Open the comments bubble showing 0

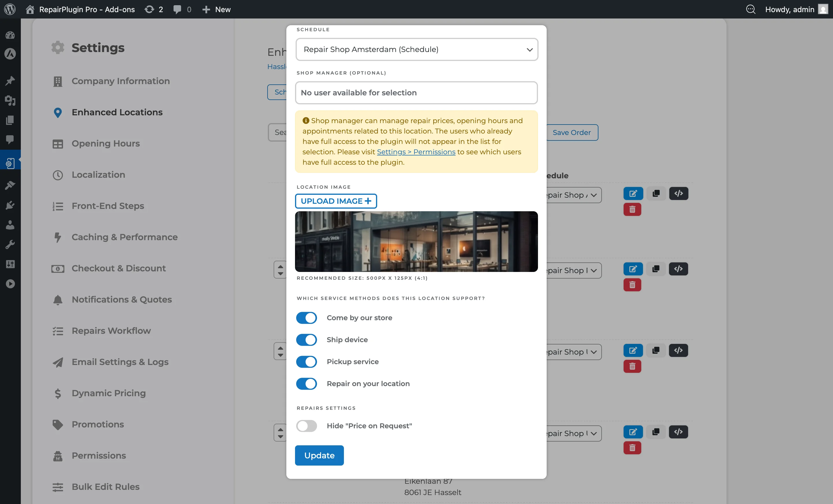pyautogui.click(x=182, y=9)
